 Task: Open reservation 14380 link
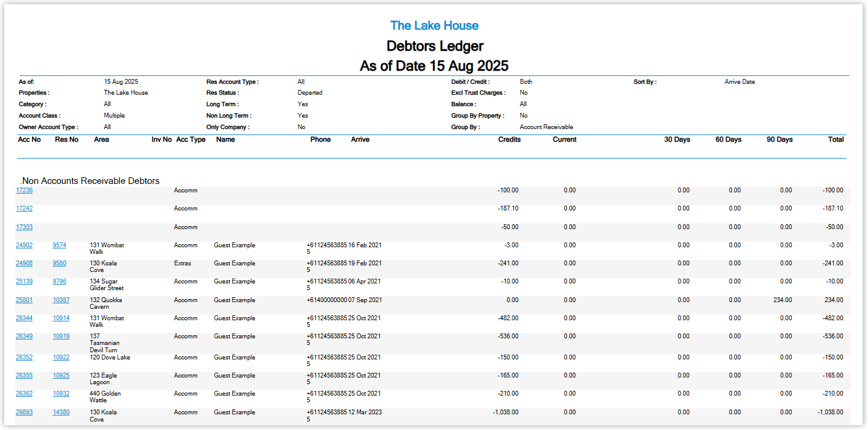click(61, 413)
